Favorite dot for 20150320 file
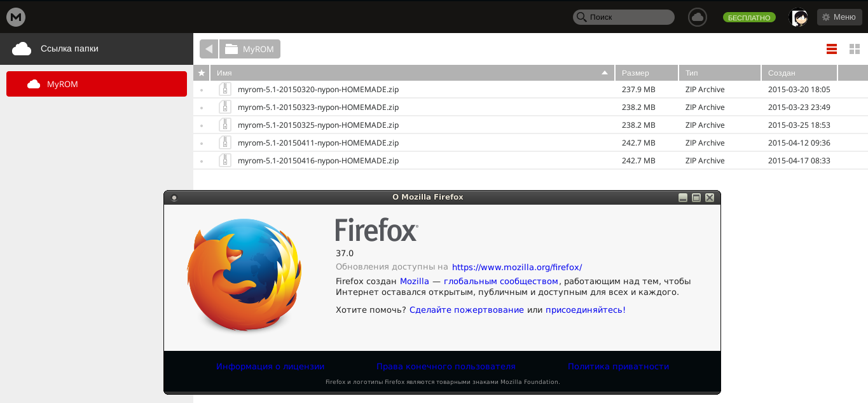The width and height of the screenshot is (868, 403). tap(202, 90)
